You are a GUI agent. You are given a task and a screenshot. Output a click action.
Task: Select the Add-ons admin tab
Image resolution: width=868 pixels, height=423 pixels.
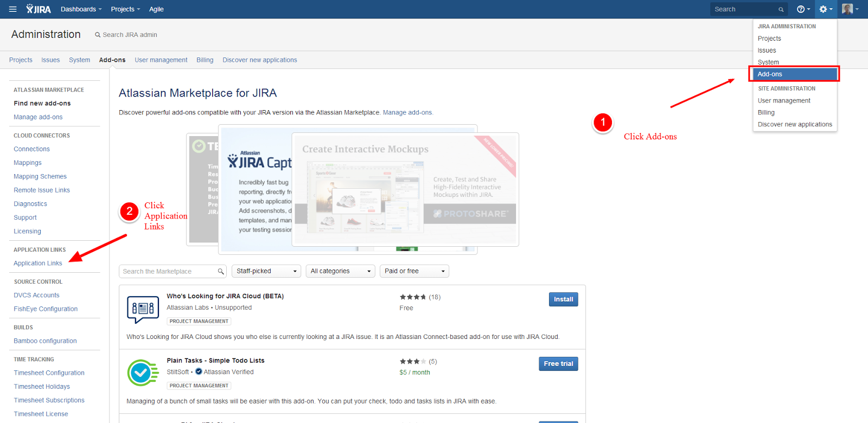tap(112, 60)
